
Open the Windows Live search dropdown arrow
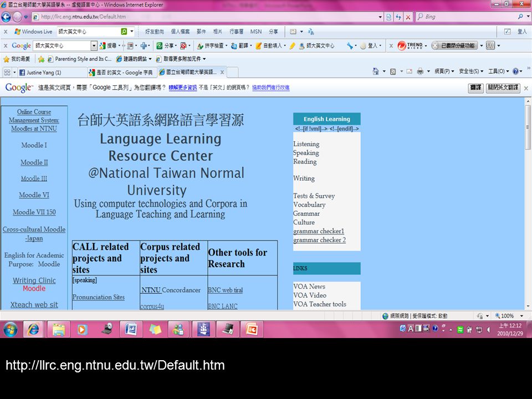(x=132, y=32)
